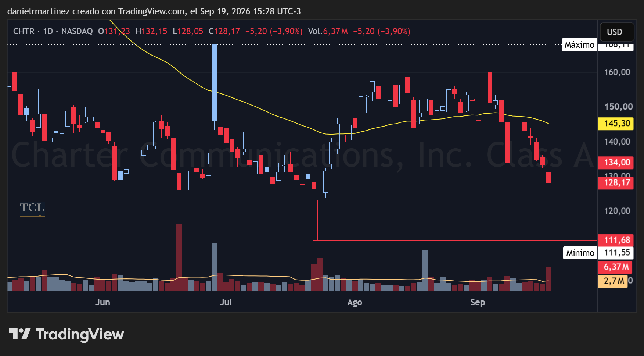Click the tallest red volume bar in June
This screenshot has height=356, width=644.
179,257
